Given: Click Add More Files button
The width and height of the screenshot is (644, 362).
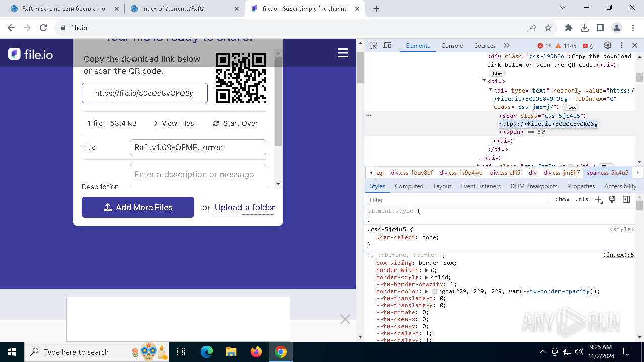Looking at the screenshot, I should 138,207.
